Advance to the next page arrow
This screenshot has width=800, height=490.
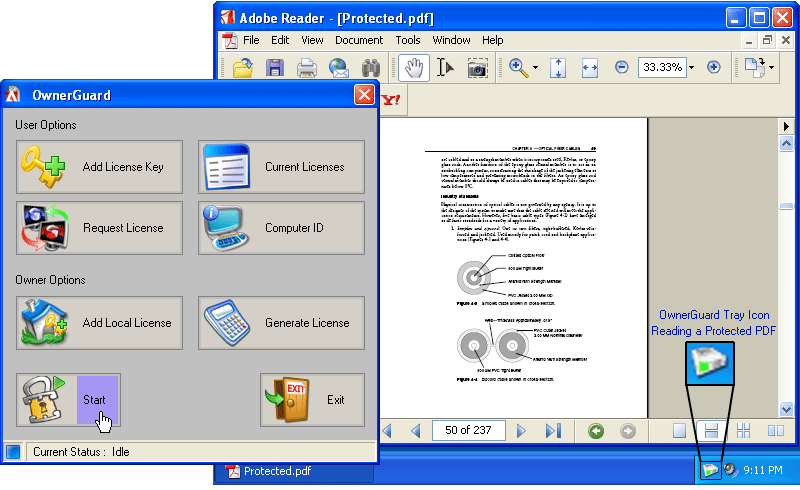(x=521, y=431)
